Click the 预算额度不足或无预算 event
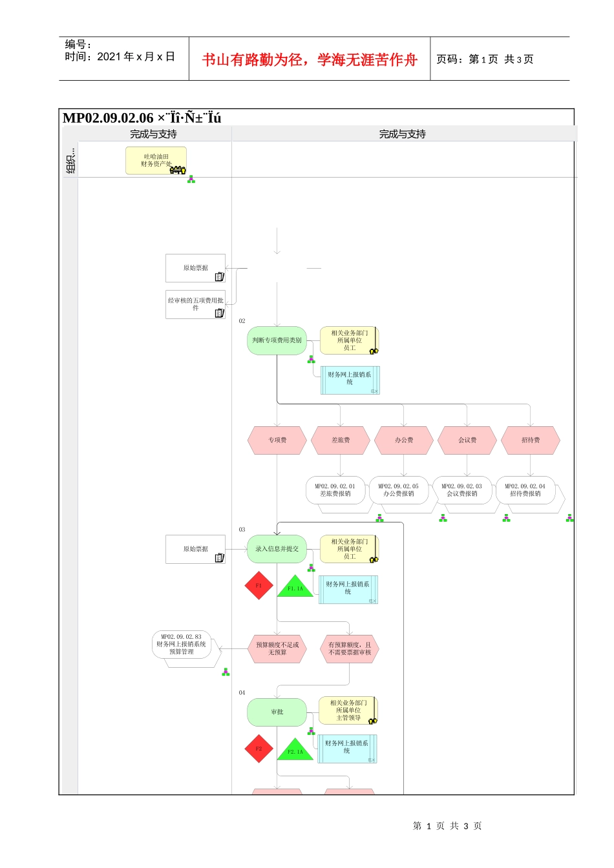 click(x=277, y=649)
